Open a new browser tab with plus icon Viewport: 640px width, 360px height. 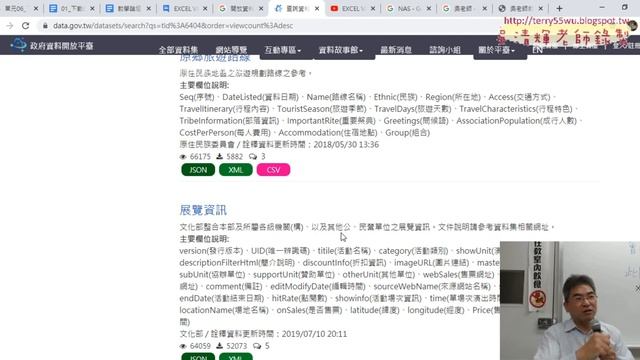(559, 8)
